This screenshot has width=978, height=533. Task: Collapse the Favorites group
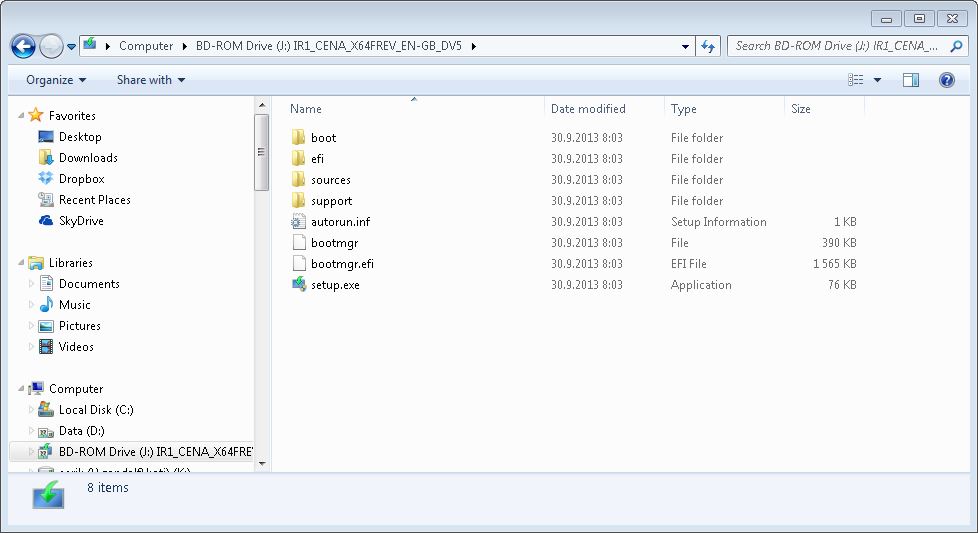pyautogui.click(x=21, y=115)
